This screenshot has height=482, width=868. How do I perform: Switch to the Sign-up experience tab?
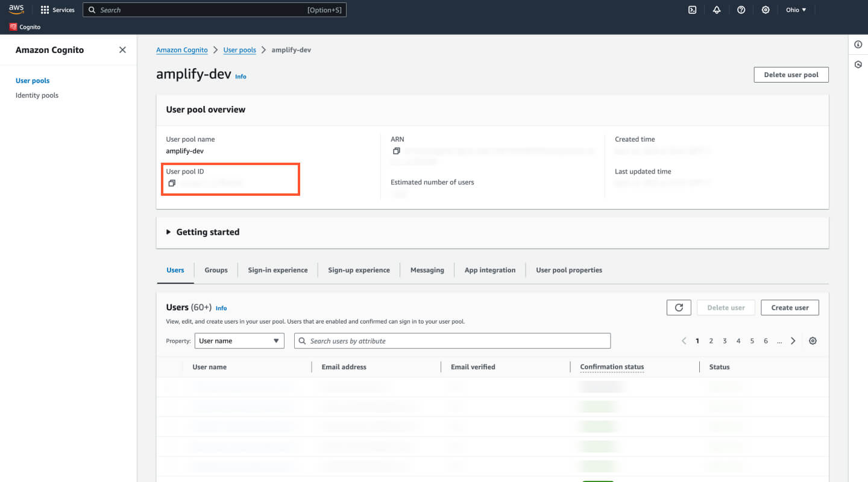359,270
